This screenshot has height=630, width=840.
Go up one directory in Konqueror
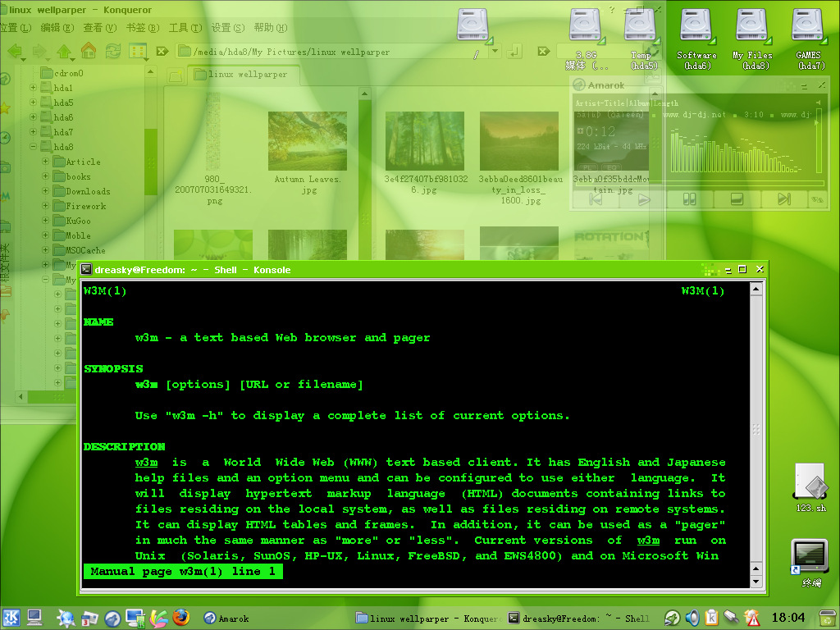[64, 52]
